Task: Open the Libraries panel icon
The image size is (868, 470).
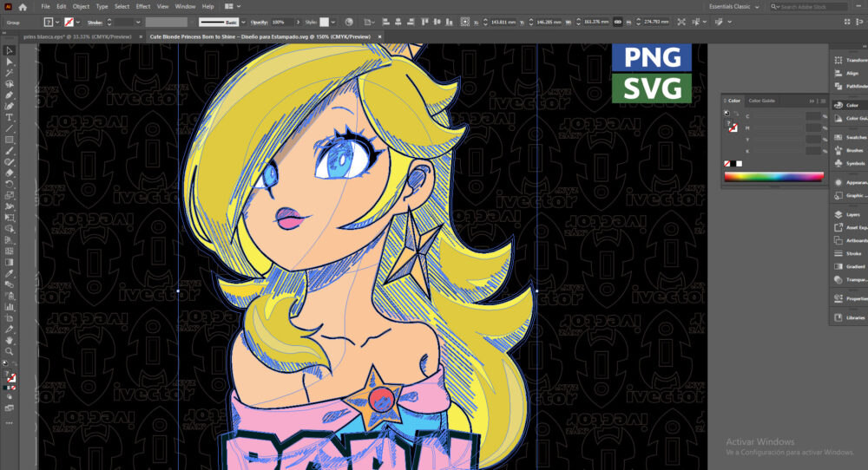Action: [x=838, y=317]
